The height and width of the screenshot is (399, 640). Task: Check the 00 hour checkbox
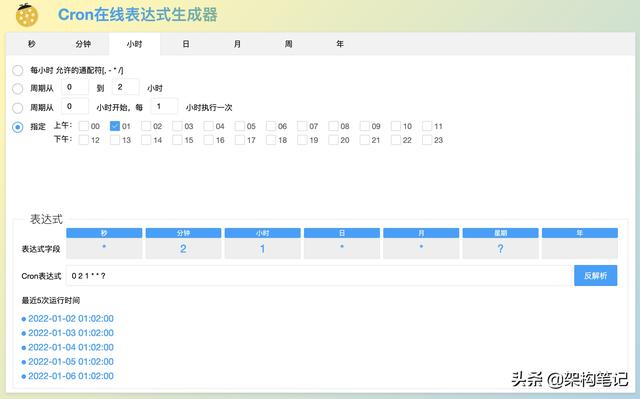[x=84, y=126]
